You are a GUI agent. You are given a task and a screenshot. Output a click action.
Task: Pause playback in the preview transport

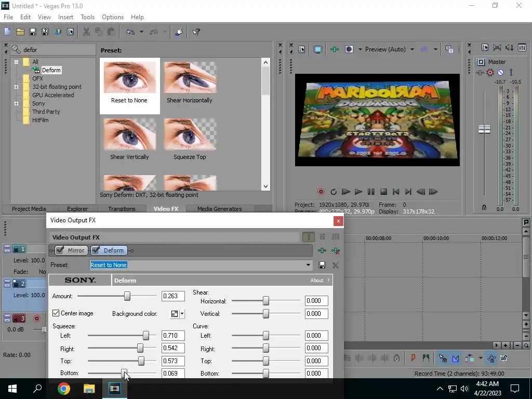pyautogui.click(x=371, y=192)
